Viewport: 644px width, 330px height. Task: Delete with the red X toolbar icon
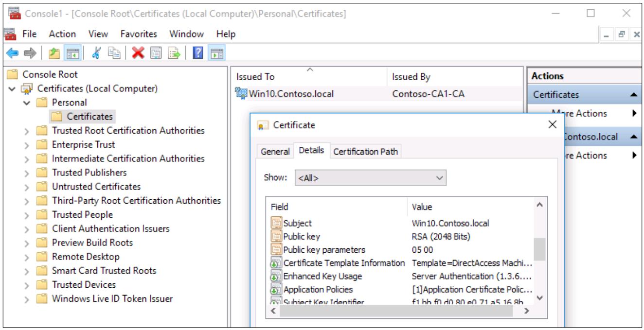[x=138, y=53]
